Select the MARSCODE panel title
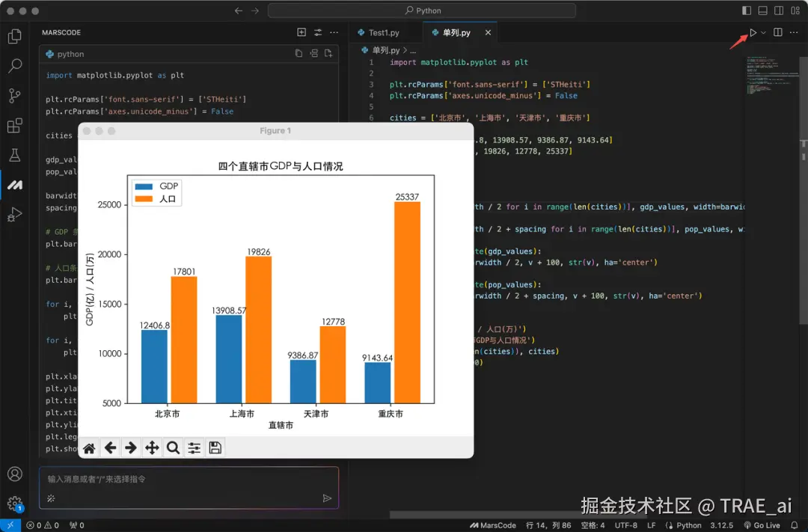The width and height of the screenshot is (808, 532). coord(61,32)
